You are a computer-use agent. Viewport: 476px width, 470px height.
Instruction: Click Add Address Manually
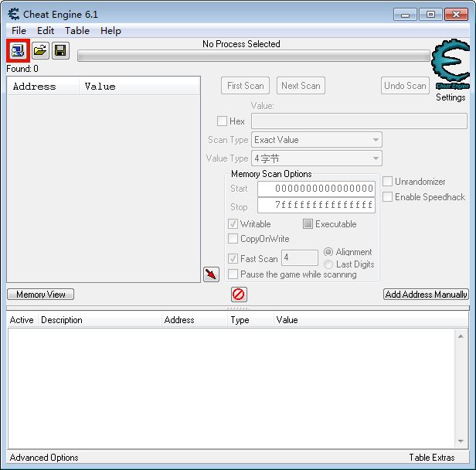(426, 295)
